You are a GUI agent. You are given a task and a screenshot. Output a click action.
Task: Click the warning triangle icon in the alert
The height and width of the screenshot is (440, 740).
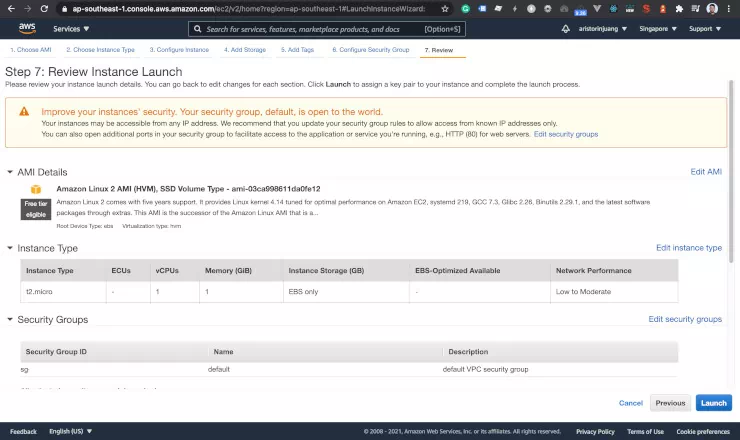point(24,111)
